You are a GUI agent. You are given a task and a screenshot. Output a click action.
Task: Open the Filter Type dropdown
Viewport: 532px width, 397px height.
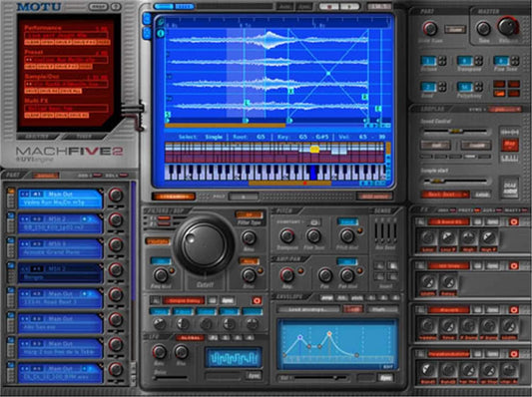click(250, 214)
